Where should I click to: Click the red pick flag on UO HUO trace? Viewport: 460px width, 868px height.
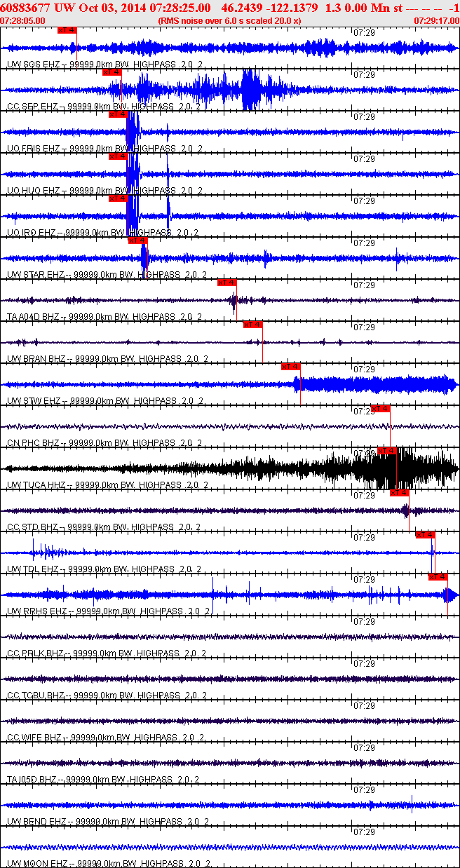click(119, 156)
